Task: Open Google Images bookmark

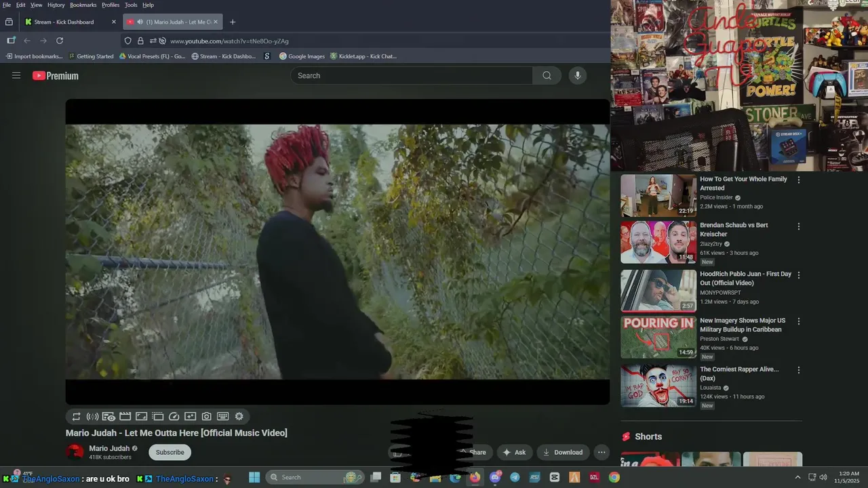Action: [x=302, y=56]
